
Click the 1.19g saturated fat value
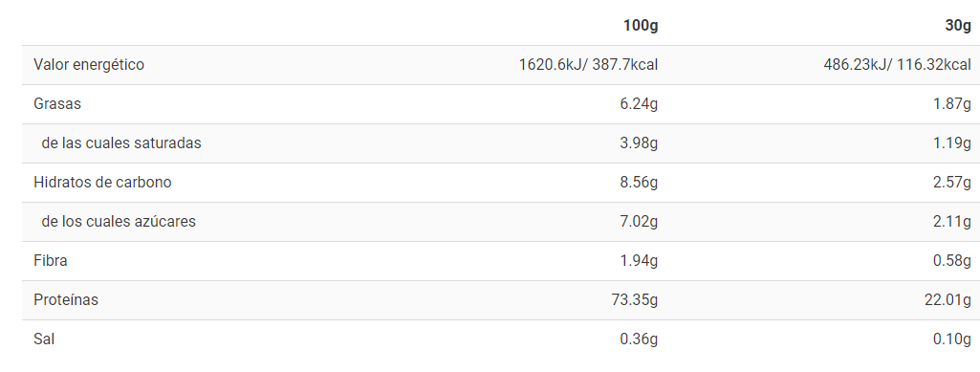click(952, 143)
